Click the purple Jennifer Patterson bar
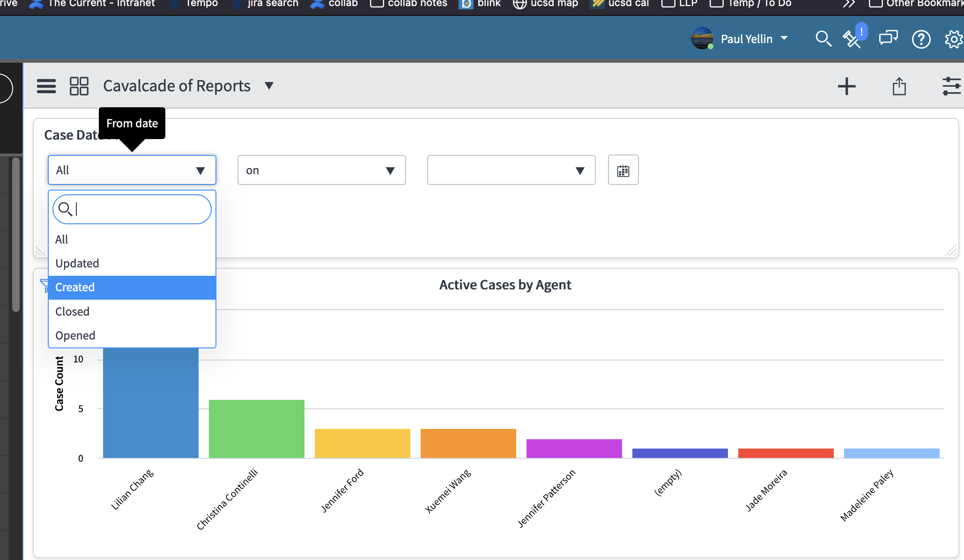This screenshot has height=560, width=964. click(x=574, y=449)
